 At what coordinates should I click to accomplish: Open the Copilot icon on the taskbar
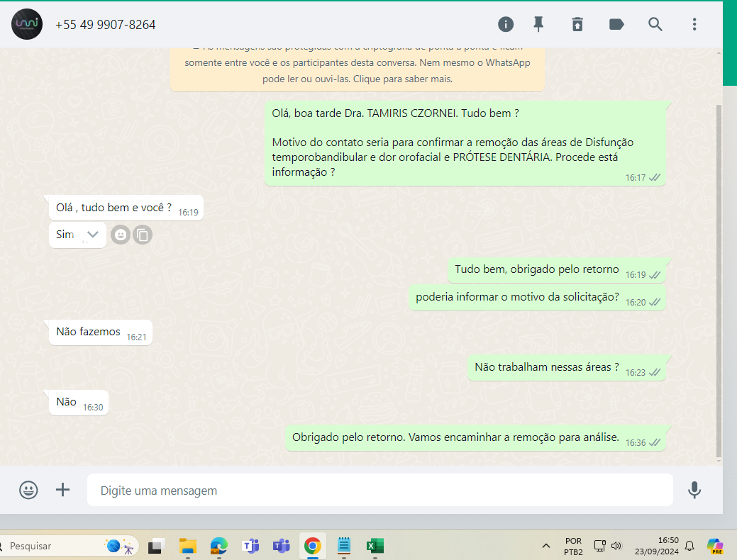click(x=715, y=546)
